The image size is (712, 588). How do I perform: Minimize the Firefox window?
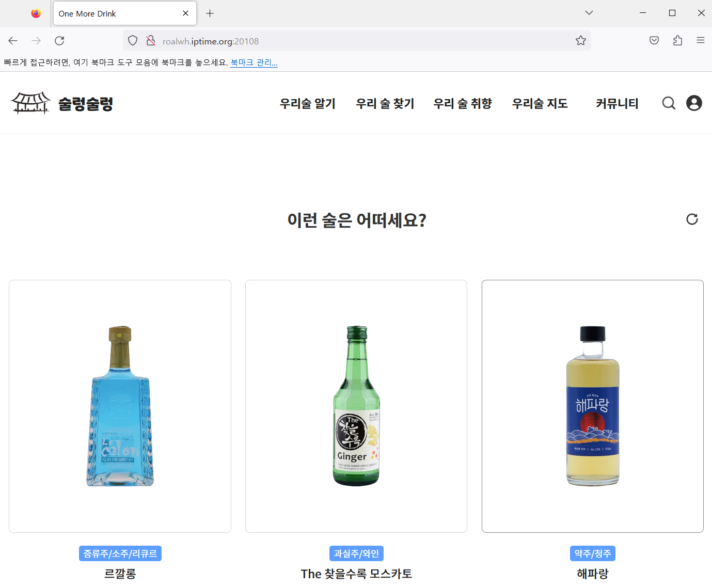pos(643,13)
